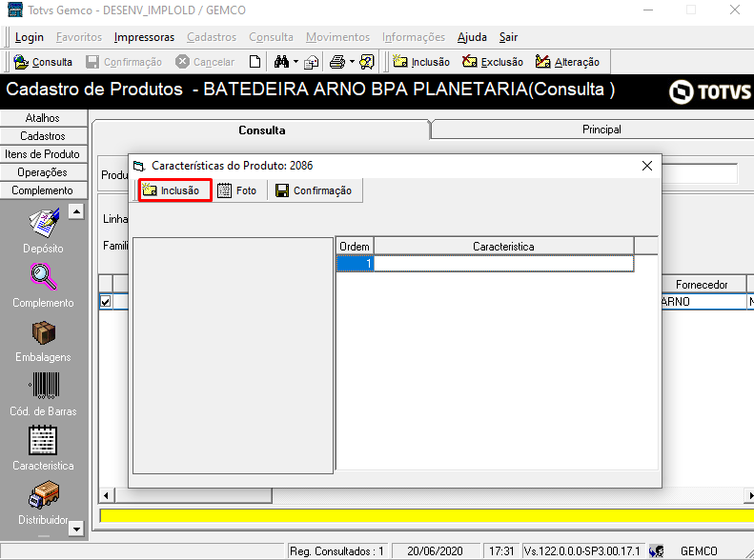
Task: Click the horizontal scrollbar left arrow
Action: coord(106,495)
